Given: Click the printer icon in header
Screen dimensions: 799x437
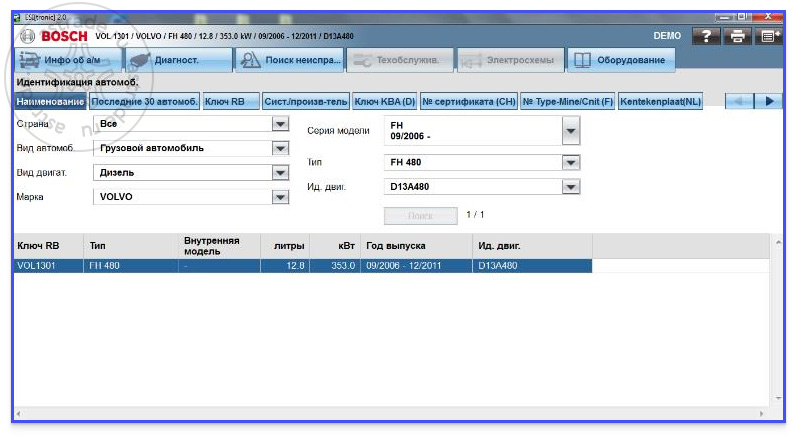Looking at the screenshot, I should pyautogui.click(x=737, y=36).
